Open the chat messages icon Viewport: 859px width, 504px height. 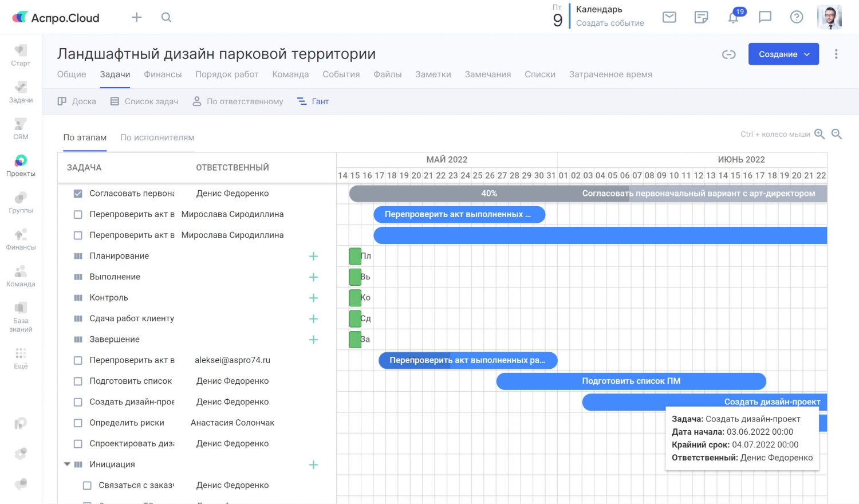(765, 17)
